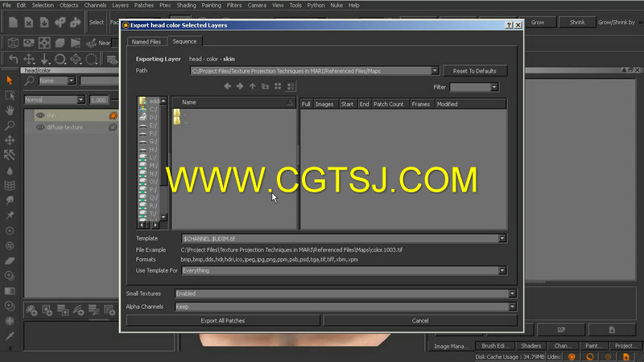Click the Save Project icon with down arrow

pos(44,23)
